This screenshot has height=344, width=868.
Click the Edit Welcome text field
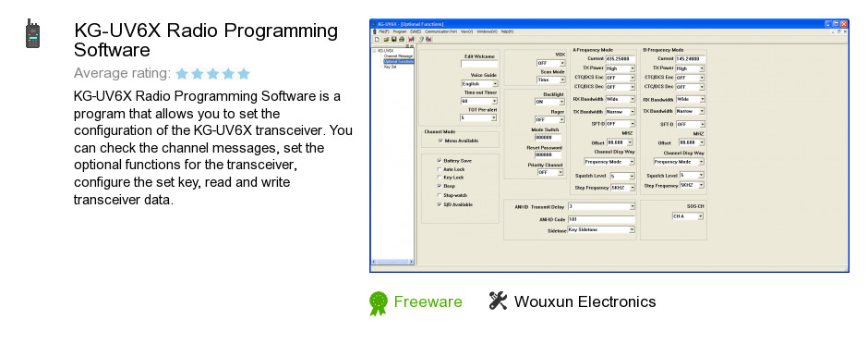(479, 64)
